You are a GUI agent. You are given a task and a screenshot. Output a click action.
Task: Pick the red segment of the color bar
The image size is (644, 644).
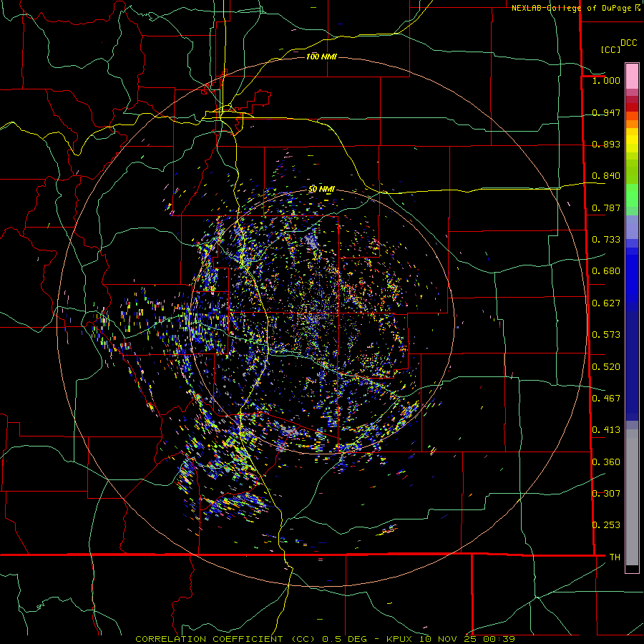pos(632,107)
